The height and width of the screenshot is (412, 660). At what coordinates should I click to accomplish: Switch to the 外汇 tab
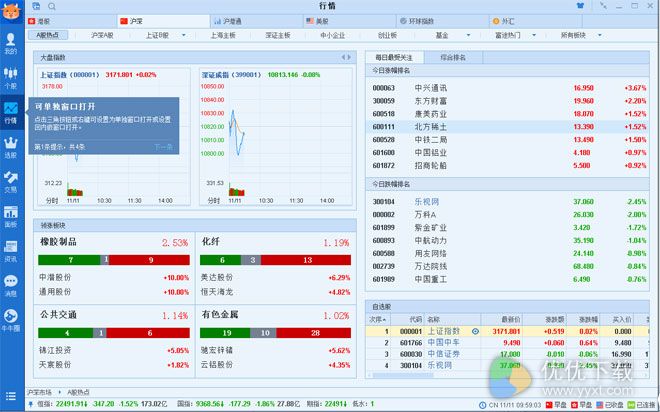(535, 21)
